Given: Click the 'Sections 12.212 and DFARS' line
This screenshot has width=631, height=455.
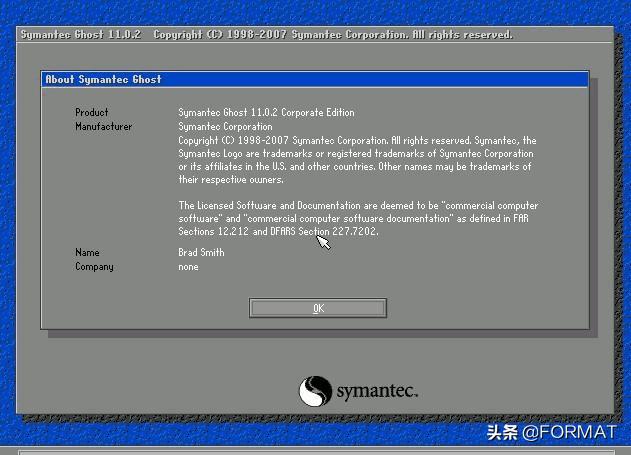Looking at the screenshot, I should [x=278, y=231].
